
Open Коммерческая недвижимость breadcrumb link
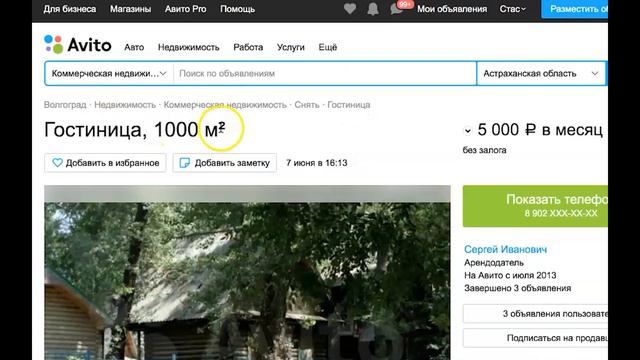pyautogui.click(x=225, y=105)
